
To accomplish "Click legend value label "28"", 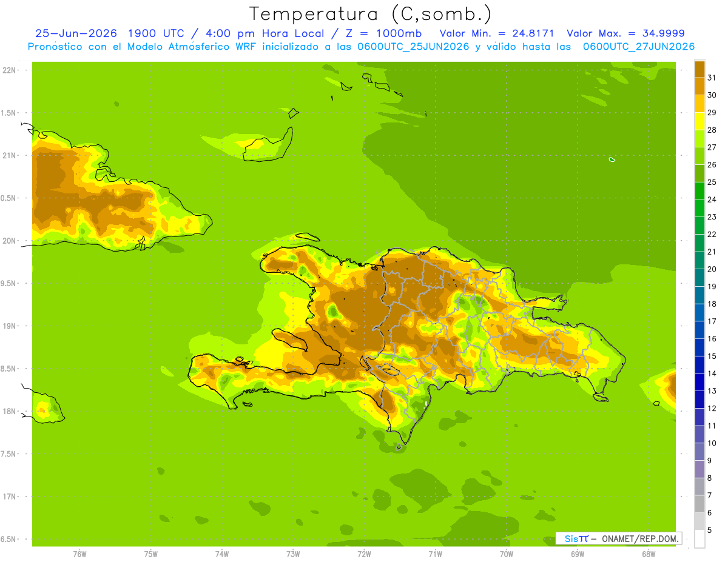I will pyautogui.click(x=712, y=130).
